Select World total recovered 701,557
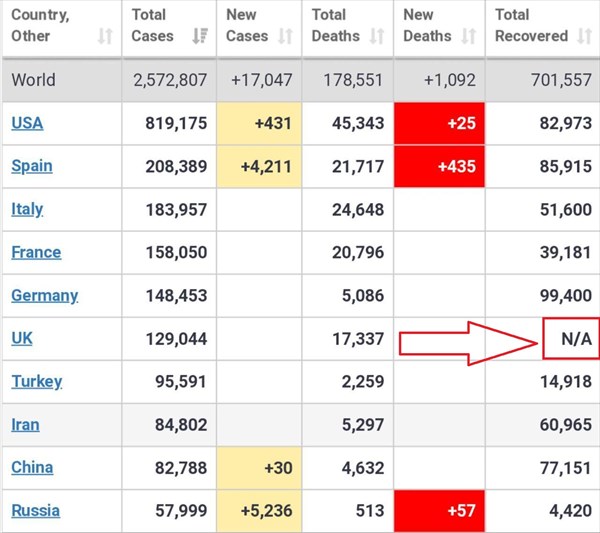600x533 pixels. point(561,80)
